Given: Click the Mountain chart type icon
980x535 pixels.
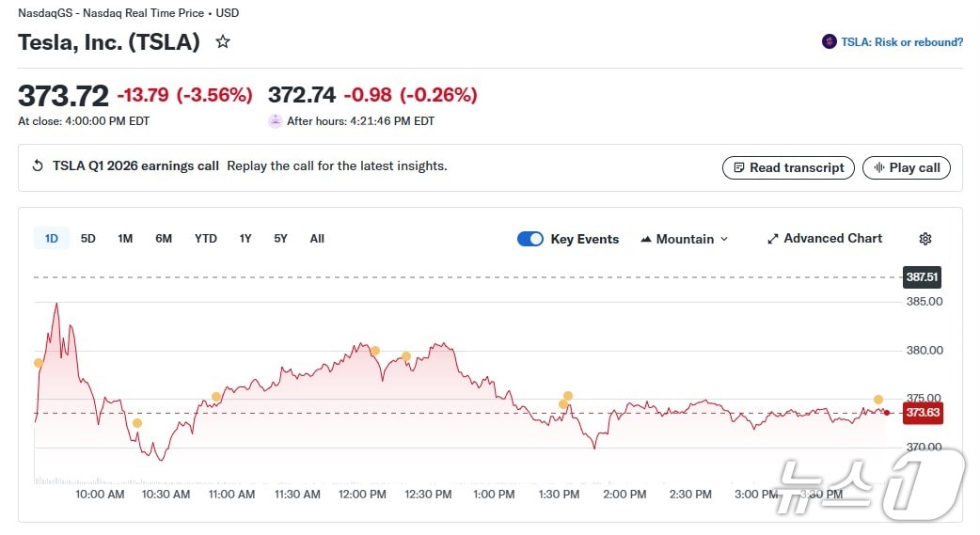Looking at the screenshot, I should click(646, 239).
